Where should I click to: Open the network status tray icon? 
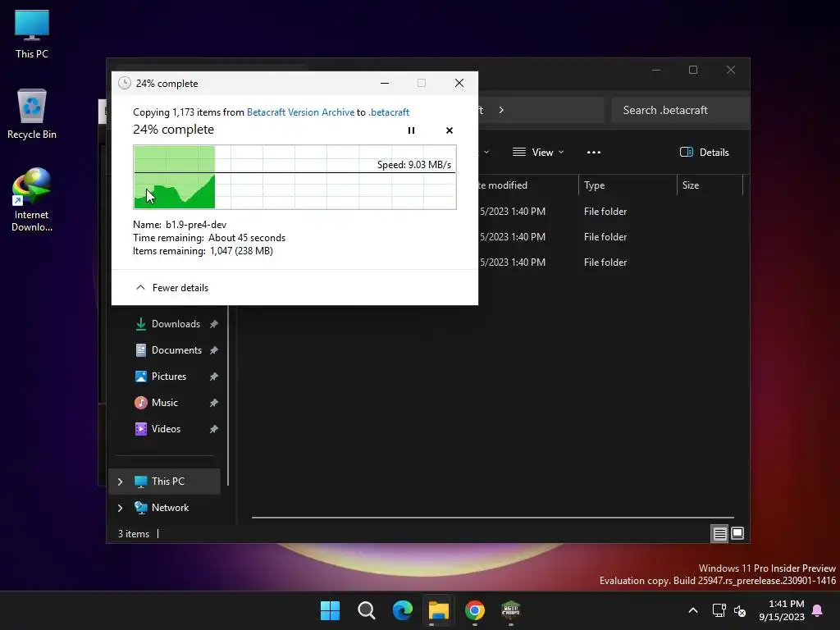click(719, 610)
